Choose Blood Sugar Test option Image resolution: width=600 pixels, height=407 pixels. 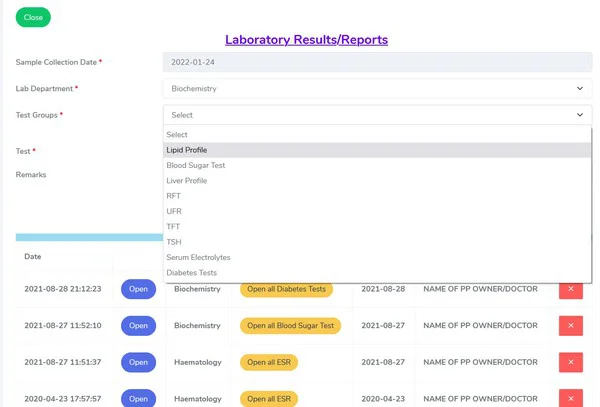(x=196, y=165)
